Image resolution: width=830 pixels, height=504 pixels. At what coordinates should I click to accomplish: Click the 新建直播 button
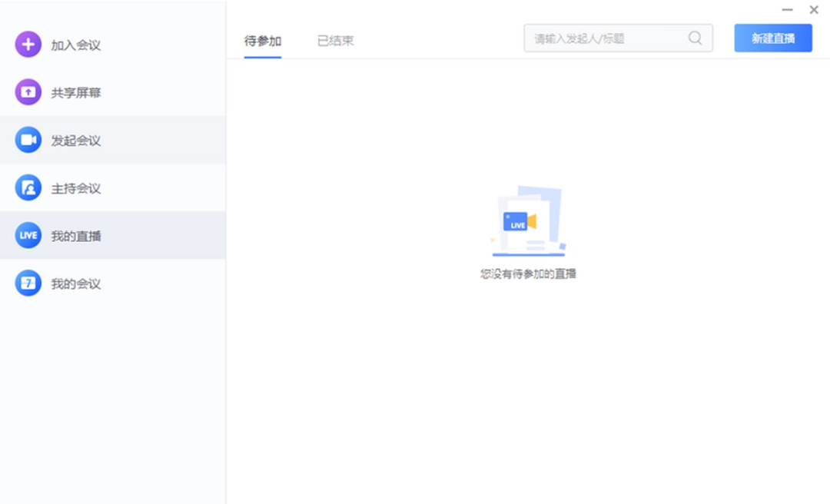click(x=772, y=38)
